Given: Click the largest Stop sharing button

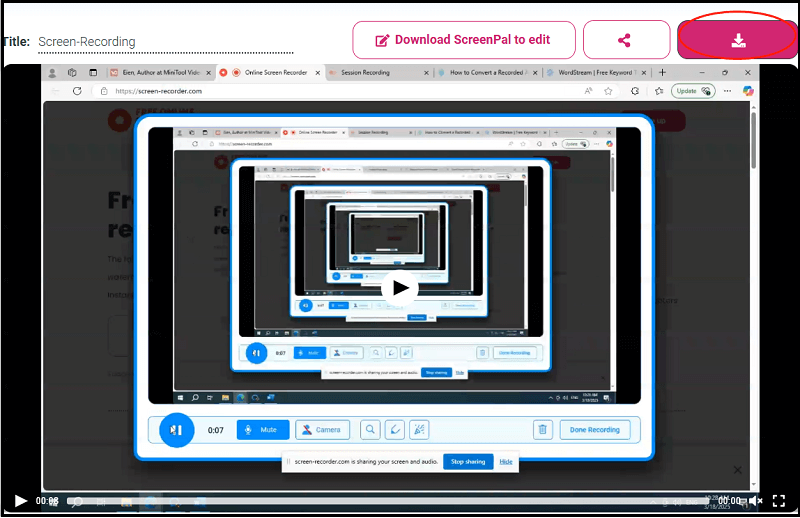Looking at the screenshot, I should 468,461.
